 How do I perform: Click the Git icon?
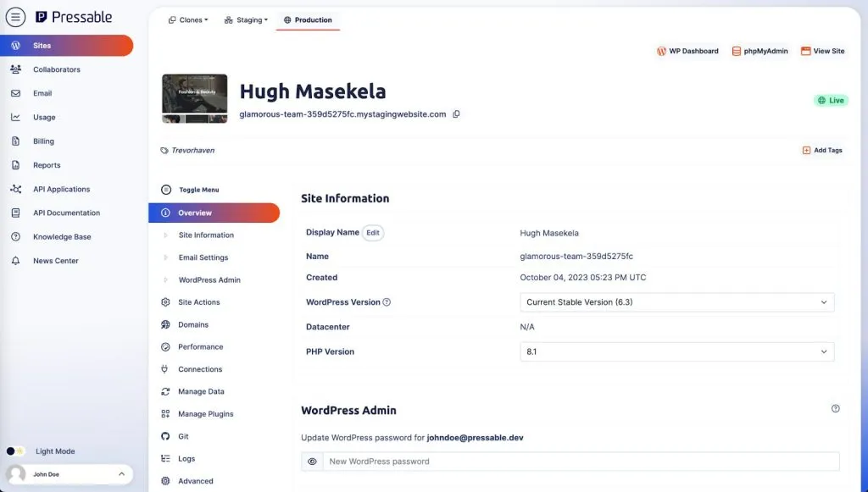tap(165, 436)
